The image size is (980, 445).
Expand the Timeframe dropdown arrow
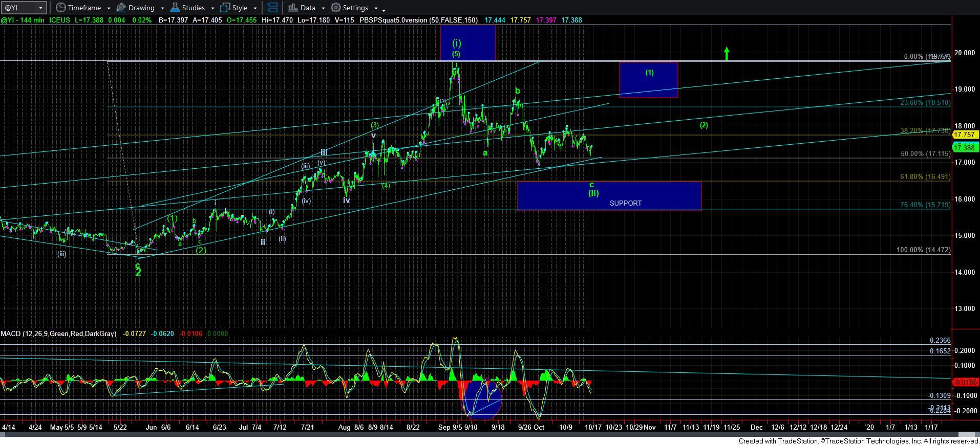(109, 8)
